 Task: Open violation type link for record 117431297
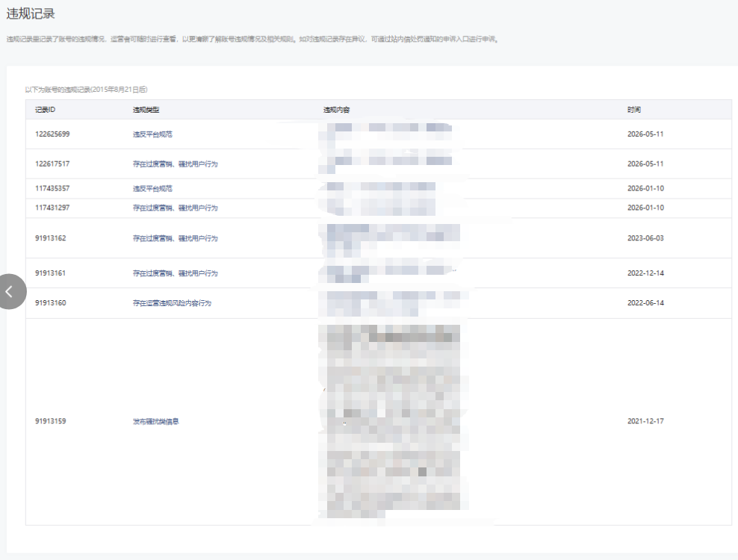(x=175, y=208)
